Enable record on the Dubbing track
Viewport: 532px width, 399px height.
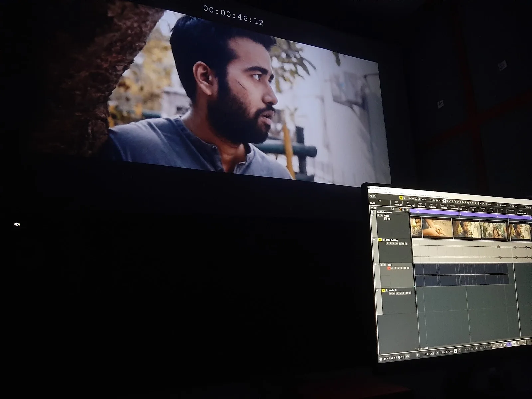click(x=387, y=243)
